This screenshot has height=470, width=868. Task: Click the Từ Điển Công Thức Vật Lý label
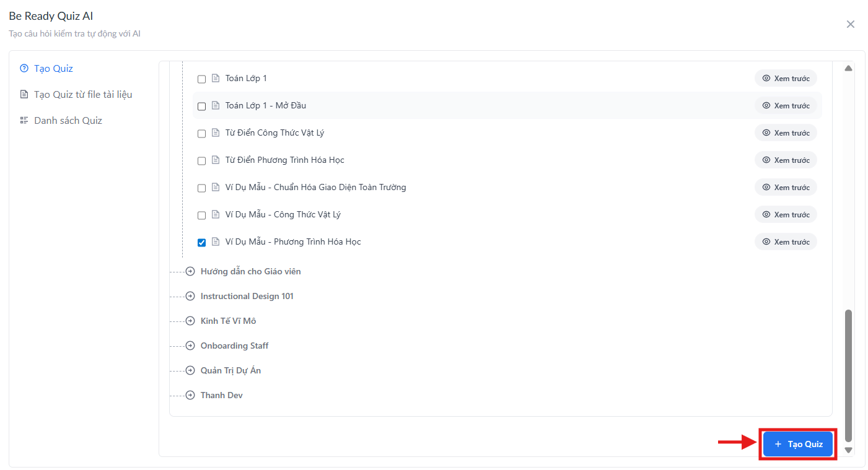[x=275, y=133]
